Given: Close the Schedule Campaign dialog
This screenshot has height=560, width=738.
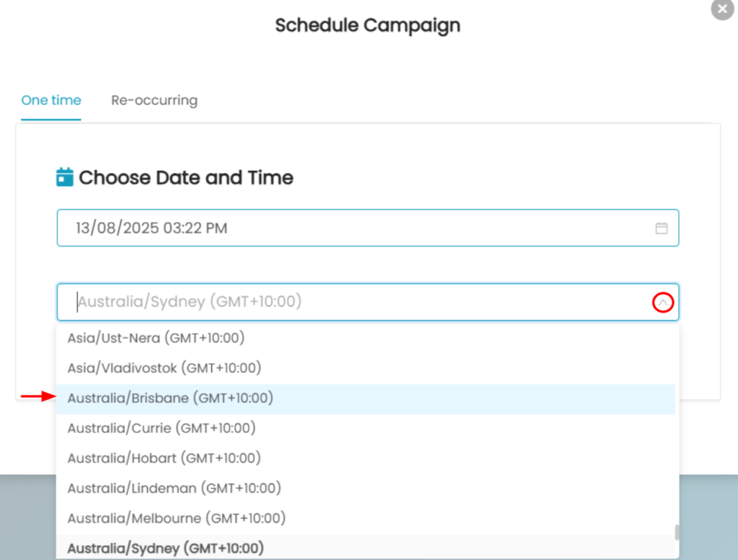Looking at the screenshot, I should click(722, 9).
